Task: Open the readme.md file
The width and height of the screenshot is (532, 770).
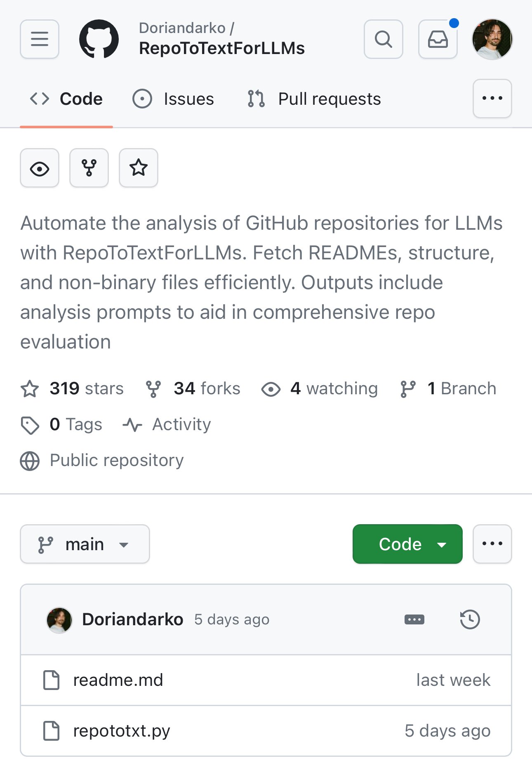Action: [x=118, y=680]
